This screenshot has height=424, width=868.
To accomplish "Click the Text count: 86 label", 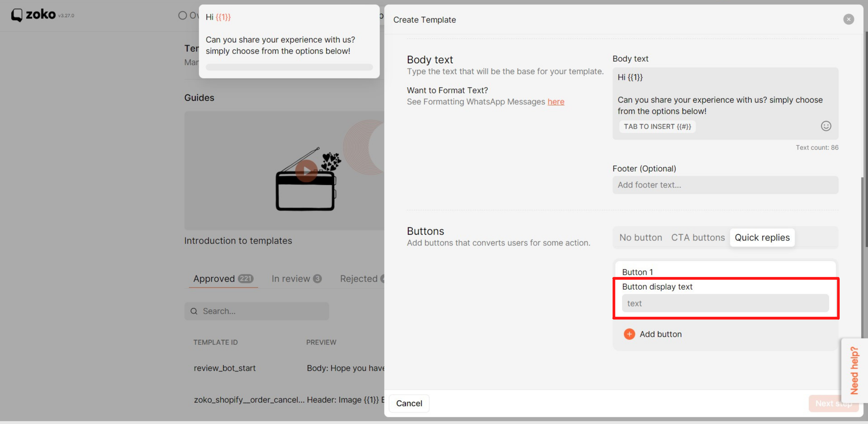I will click(817, 147).
